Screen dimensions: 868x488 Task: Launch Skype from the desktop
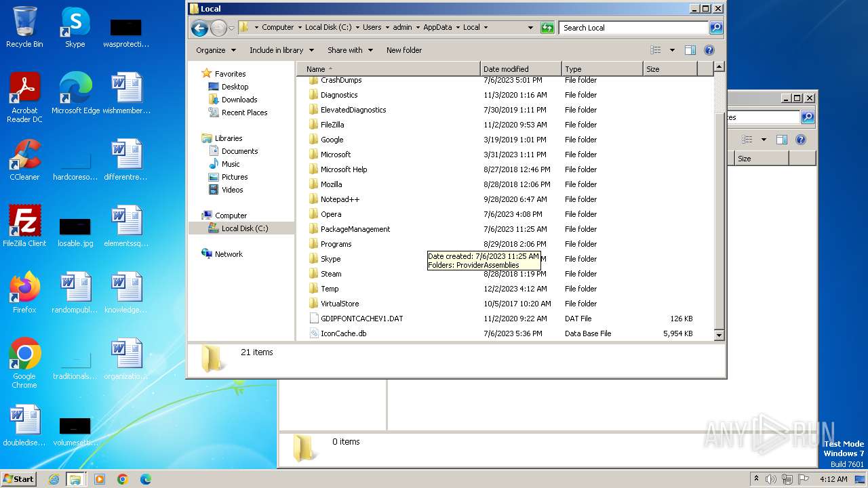tap(75, 27)
